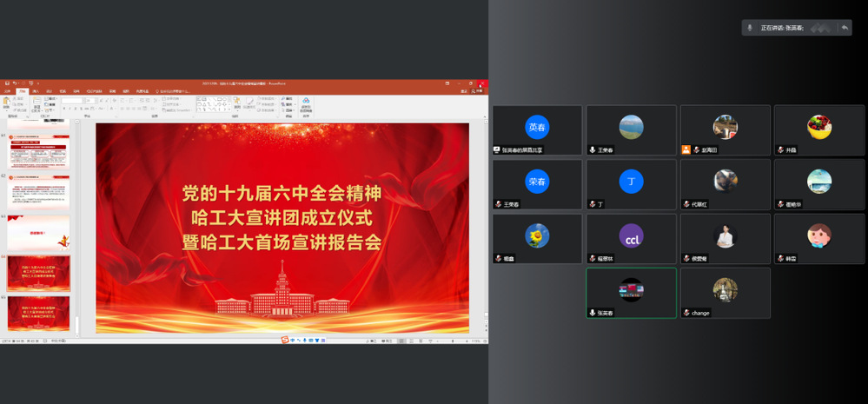The height and width of the screenshot is (404, 868).
Task: Click the Arrange icon in the drawing group
Action: (236, 101)
